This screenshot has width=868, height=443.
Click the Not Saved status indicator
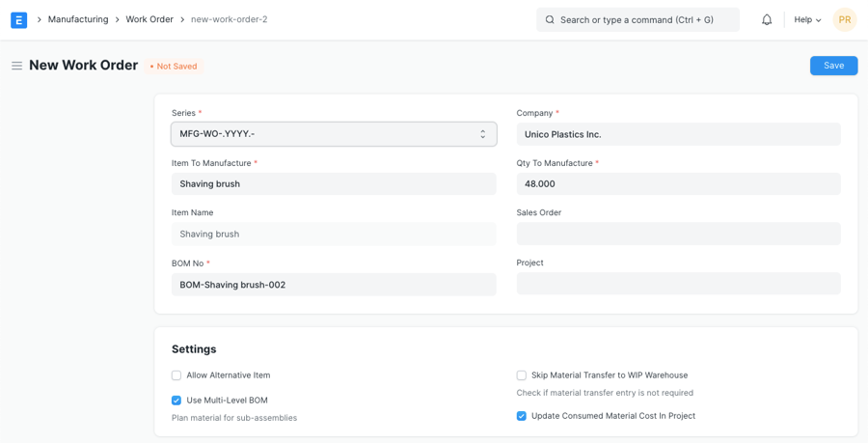[174, 67]
